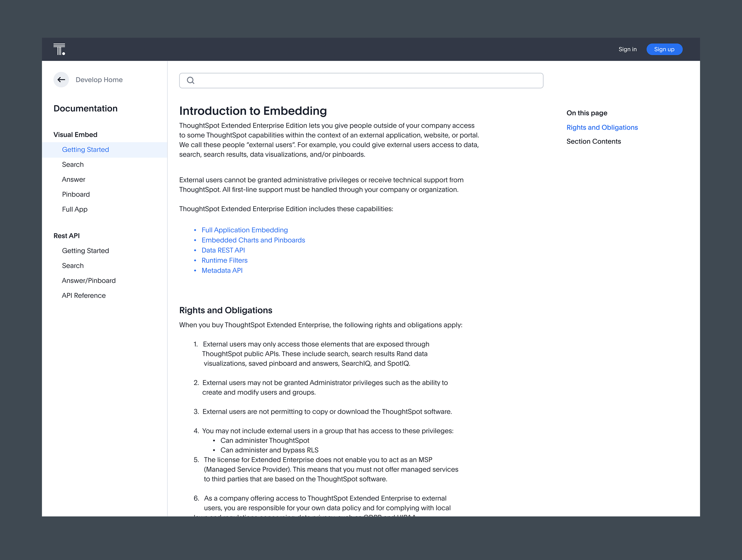
Task: Jump to Section Contents
Action: [x=594, y=141]
